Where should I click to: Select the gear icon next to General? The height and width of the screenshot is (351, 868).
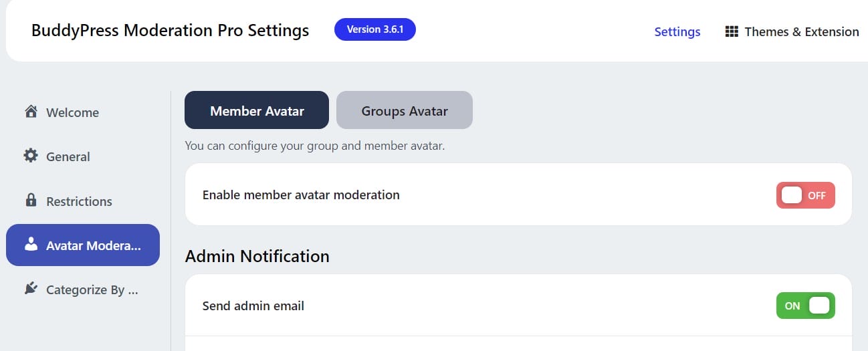point(31,156)
